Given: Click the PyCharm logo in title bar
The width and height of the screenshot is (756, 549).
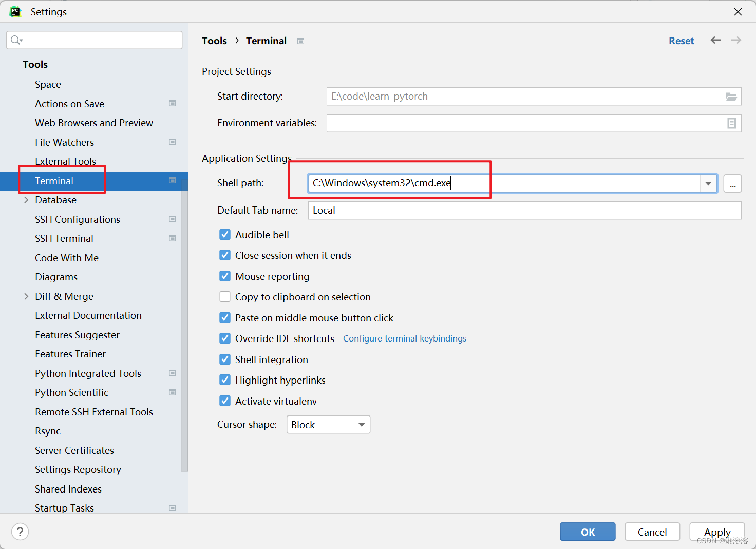Looking at the screenshot, I should tap(15, 11).
